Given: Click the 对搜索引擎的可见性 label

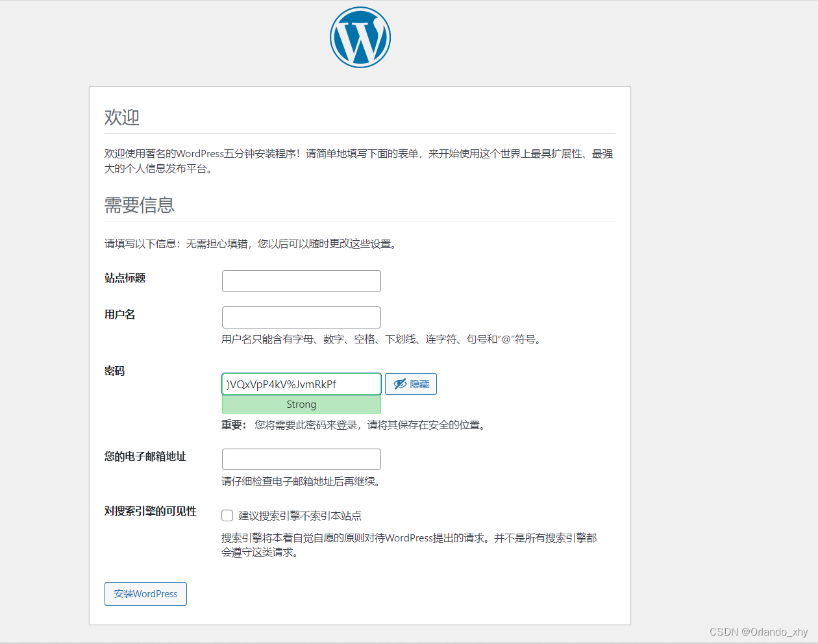Looking at the screenshot, I should click(x=151, y=511).
